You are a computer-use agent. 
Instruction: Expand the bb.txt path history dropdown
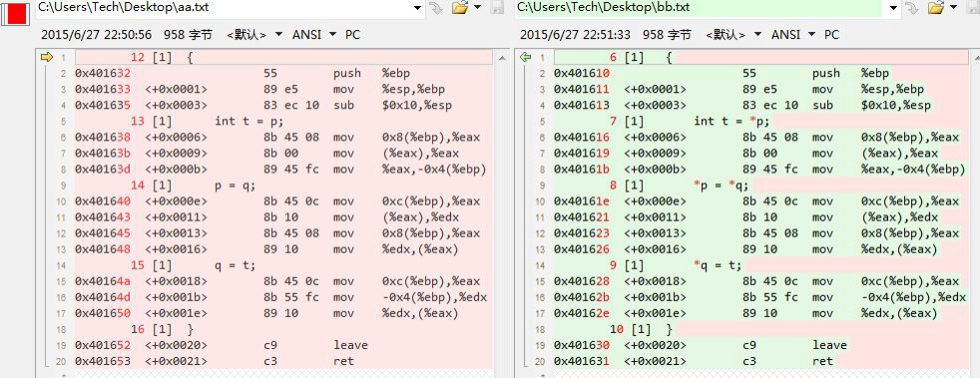point(894,8)
